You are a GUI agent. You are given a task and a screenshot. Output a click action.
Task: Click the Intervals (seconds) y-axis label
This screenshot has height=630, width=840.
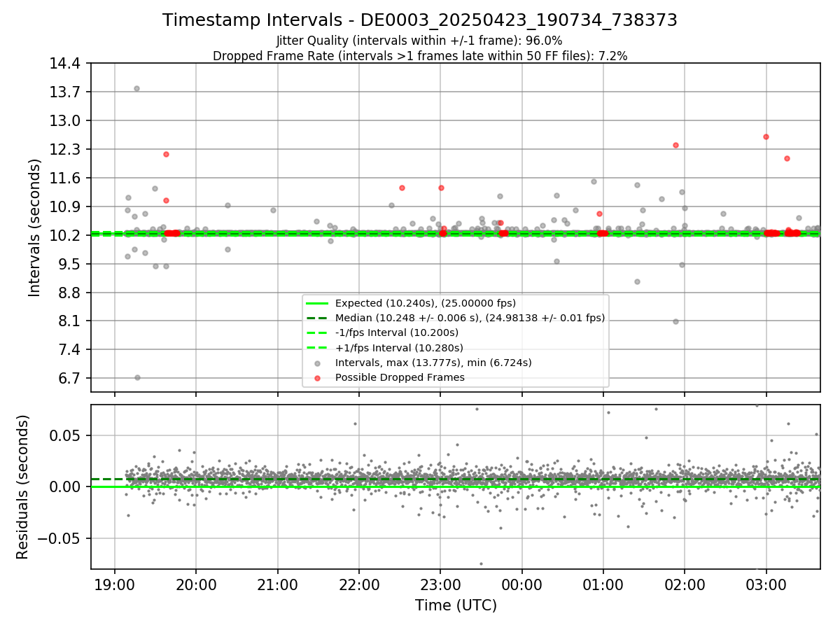click(35, 227)
